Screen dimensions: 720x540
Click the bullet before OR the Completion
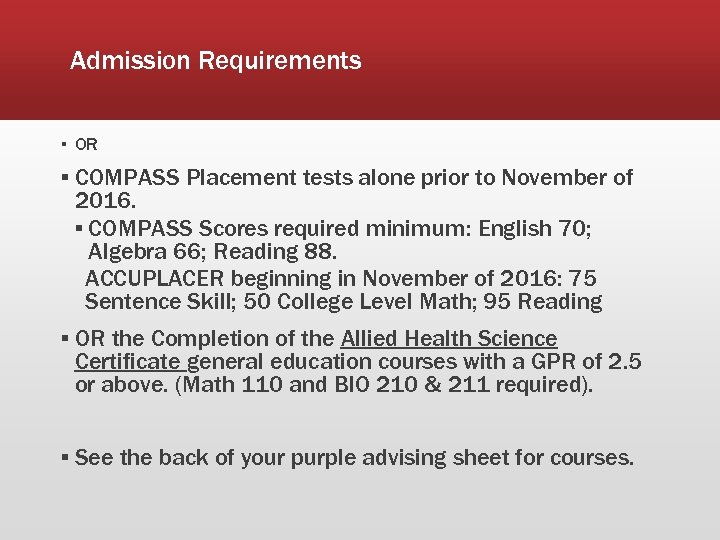64,339
